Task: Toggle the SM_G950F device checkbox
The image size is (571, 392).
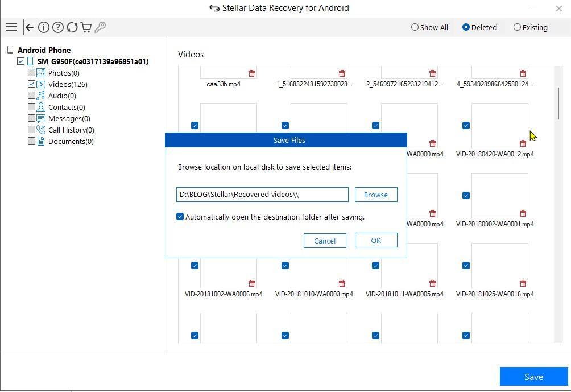Action: pyautogui.click(x=20, y=61)
